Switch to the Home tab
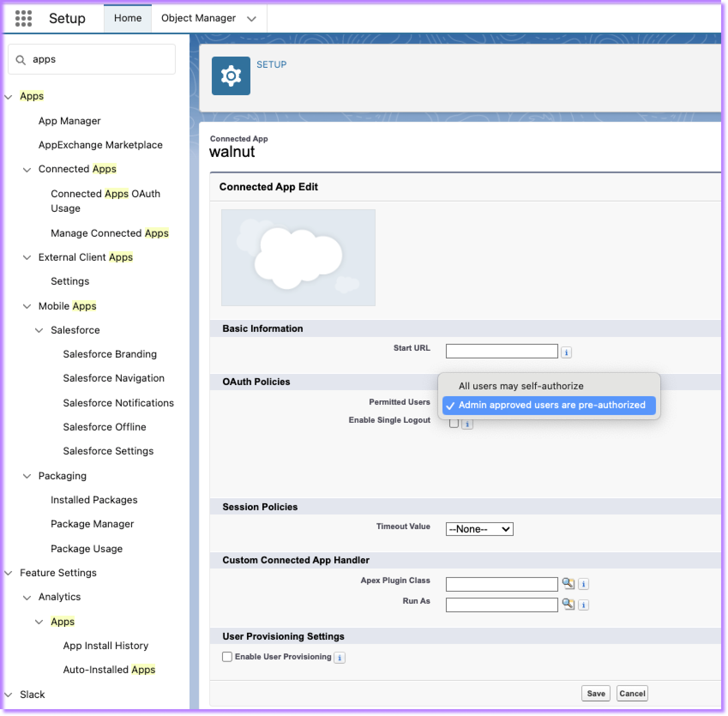Screen dimensions: 728x716 pyautogui.click(x=128, y=18)
